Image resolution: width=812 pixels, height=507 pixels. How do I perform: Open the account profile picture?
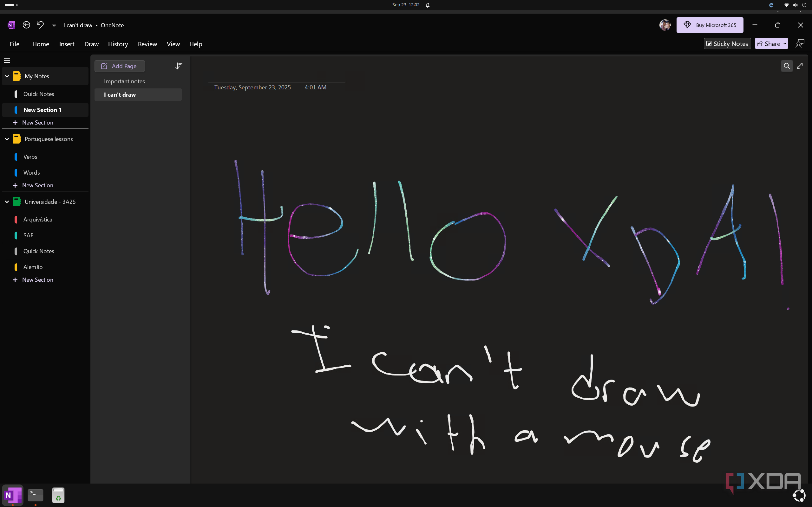(x=665, y=25)
